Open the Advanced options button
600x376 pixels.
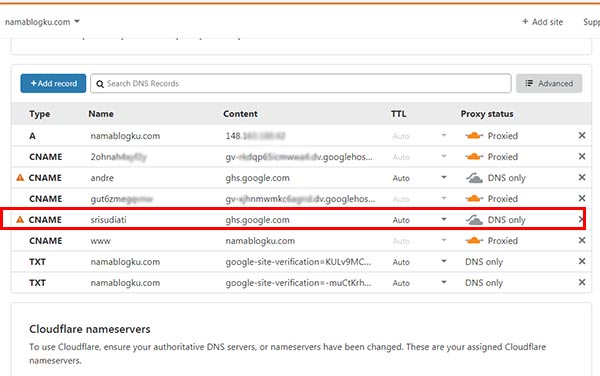[549, 83]
